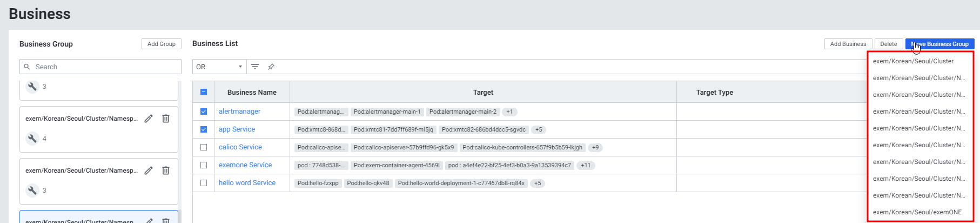Open the hello word Service link

pos(247,183)
